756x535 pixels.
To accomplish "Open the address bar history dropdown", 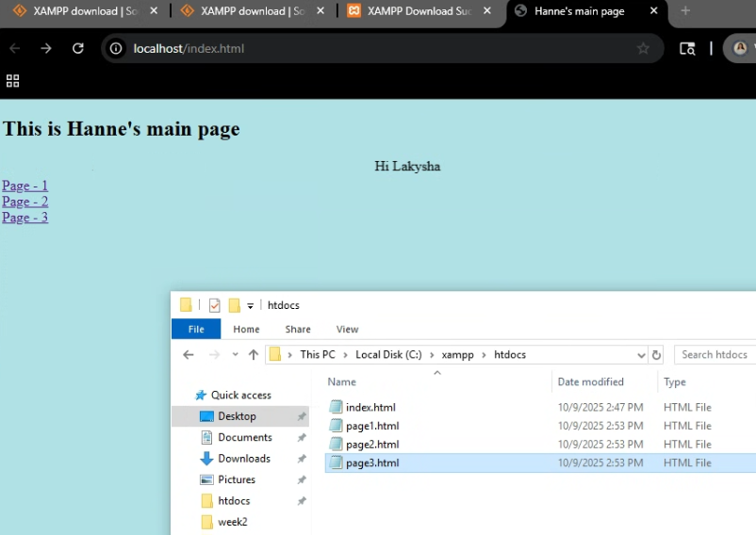I will point(642,354).
